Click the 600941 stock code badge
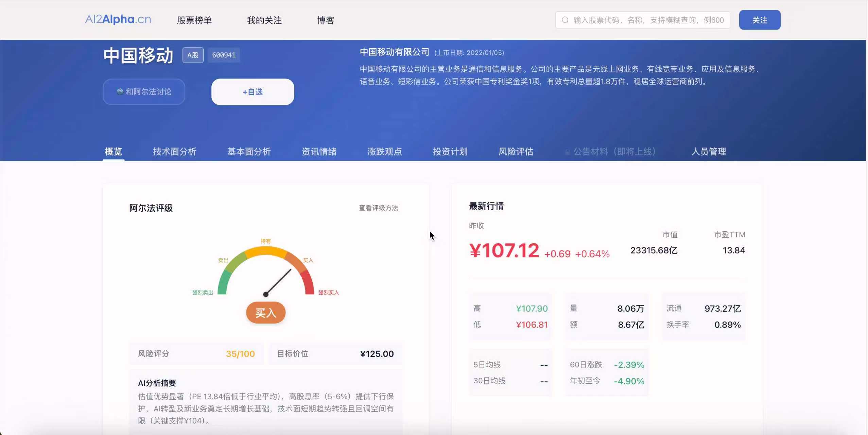 click(x=224, y=55)
